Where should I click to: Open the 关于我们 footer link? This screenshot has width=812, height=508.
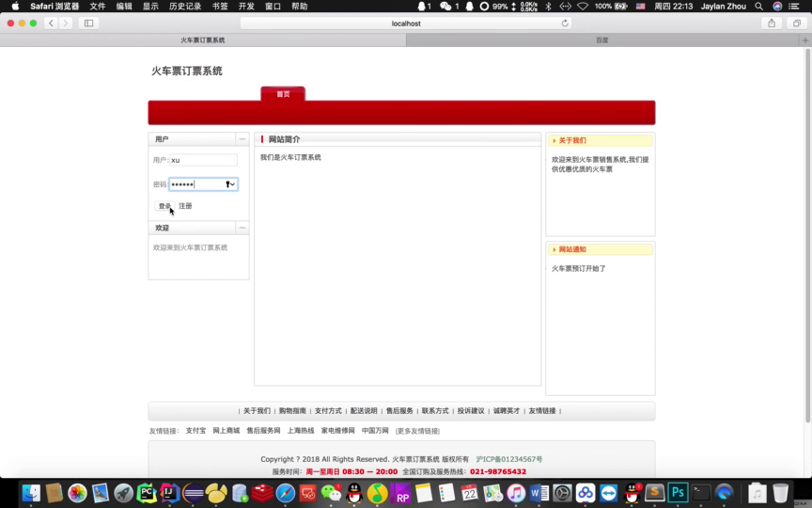[257, 410]
